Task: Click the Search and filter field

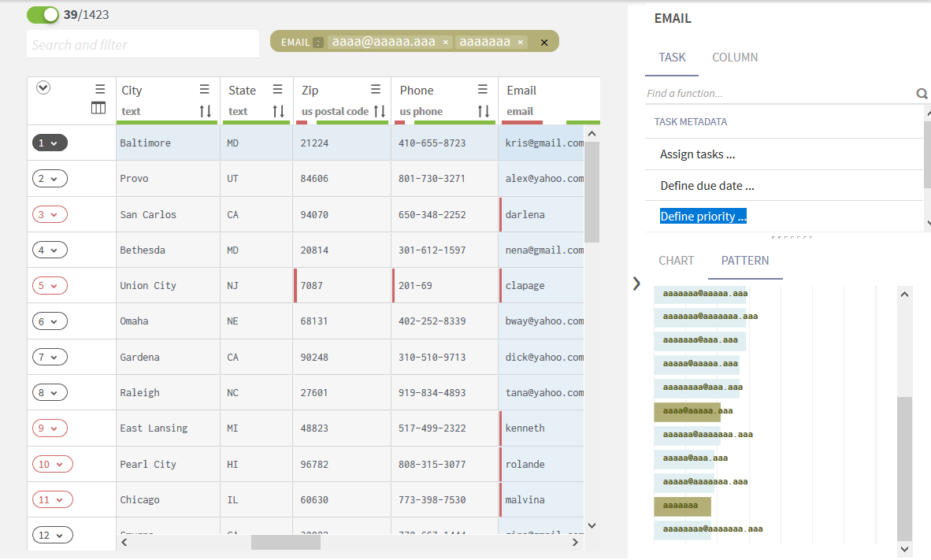Action: [x=143, y=45]
